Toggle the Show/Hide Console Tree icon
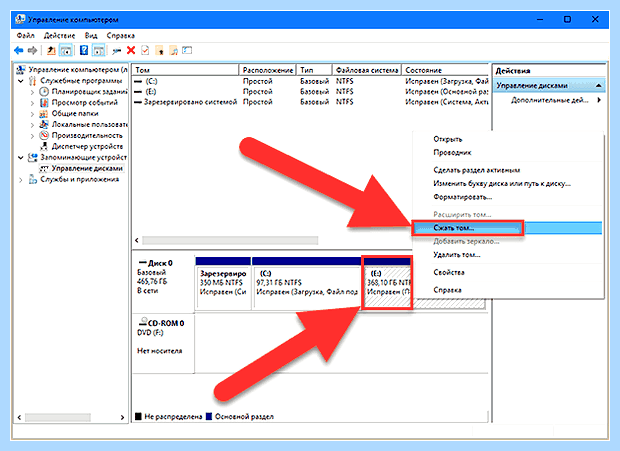This screenshot has height=451, width=620. 66,51
